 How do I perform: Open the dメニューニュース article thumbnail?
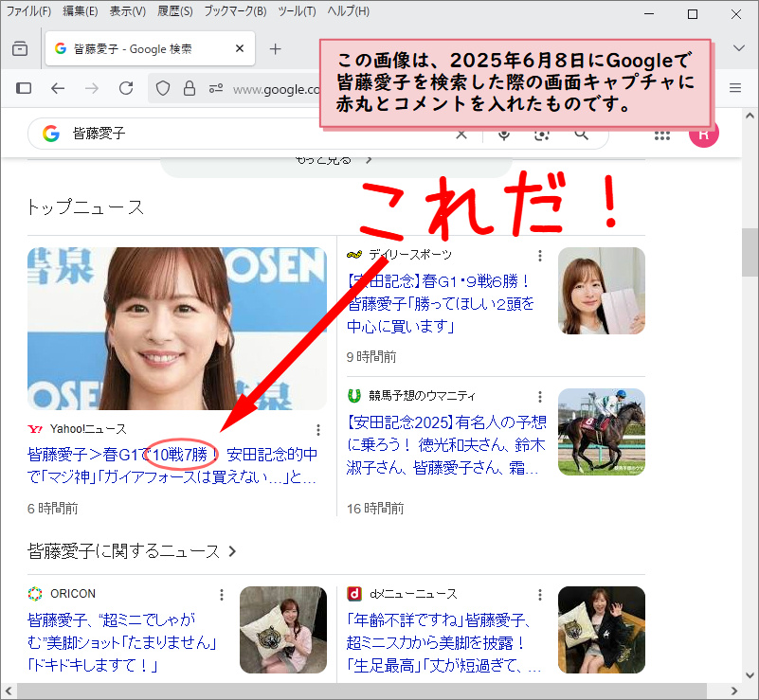click(602, 630)
